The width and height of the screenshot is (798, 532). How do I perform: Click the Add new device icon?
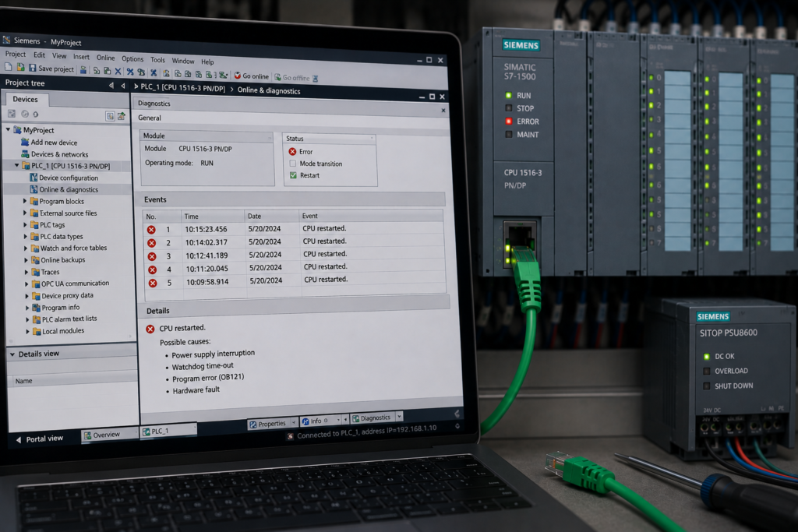[x=24, y=142]
